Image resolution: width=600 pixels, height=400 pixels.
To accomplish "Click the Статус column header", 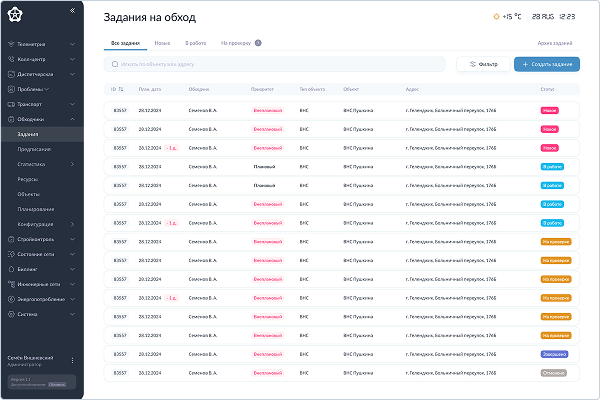I will pos(547,89).
